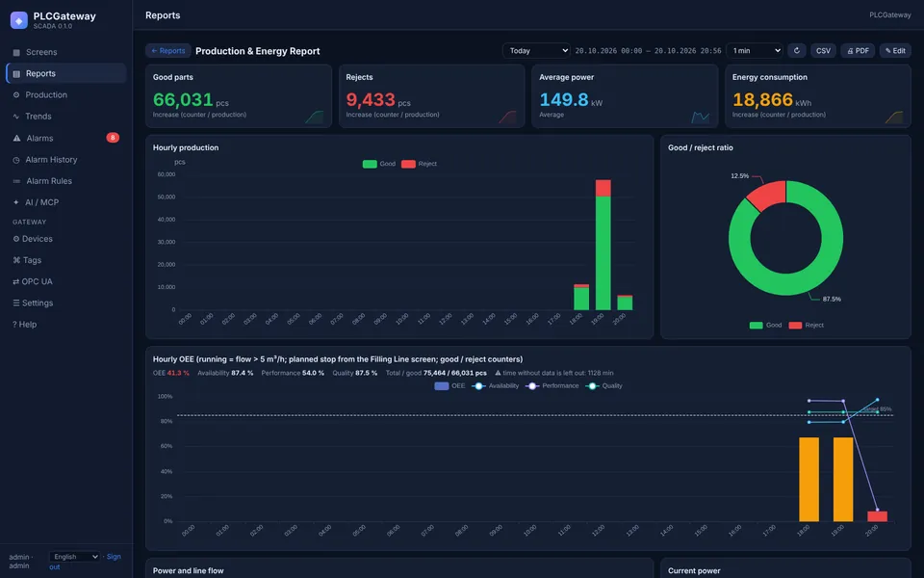
Task: Click the tallest green production bar
Action: coord(603,253)
